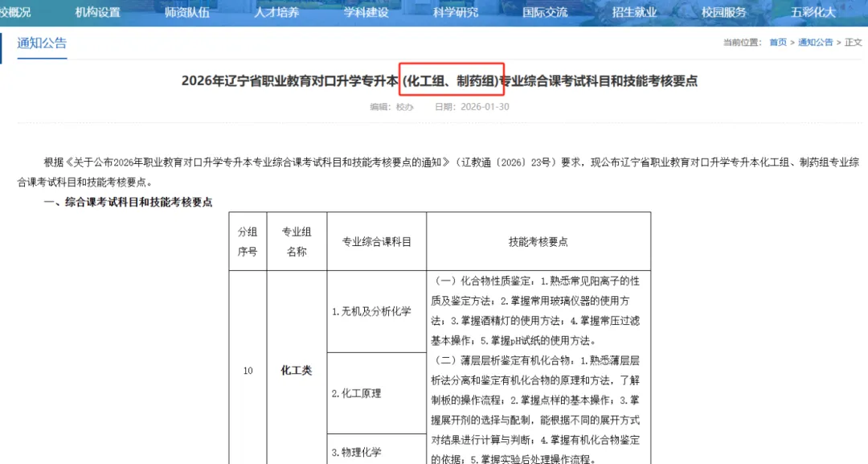Click the heading 一、综合课考试科目和技能考核要点
The image size is (868, 464).
128,202
